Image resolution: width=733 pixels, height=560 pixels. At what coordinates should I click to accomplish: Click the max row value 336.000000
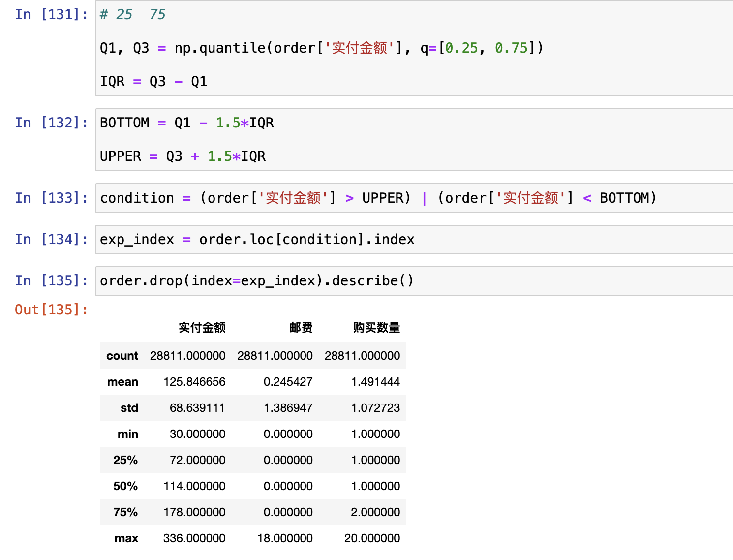coord(194,538)
